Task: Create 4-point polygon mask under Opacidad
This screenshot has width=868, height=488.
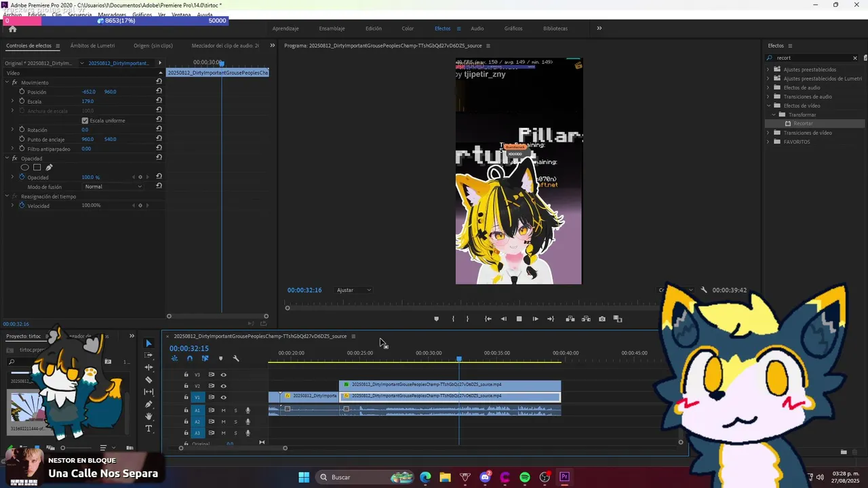Action: (x=37, y=167)
